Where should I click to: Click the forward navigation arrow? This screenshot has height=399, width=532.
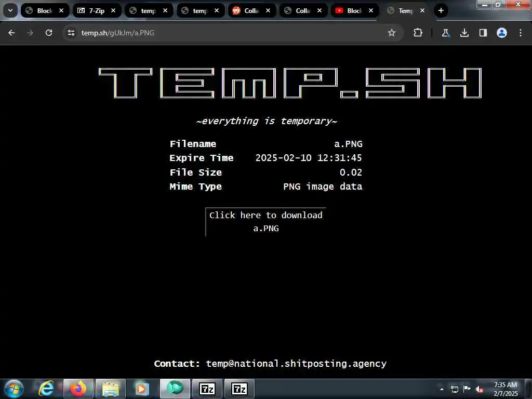click(x=30, y=33)
